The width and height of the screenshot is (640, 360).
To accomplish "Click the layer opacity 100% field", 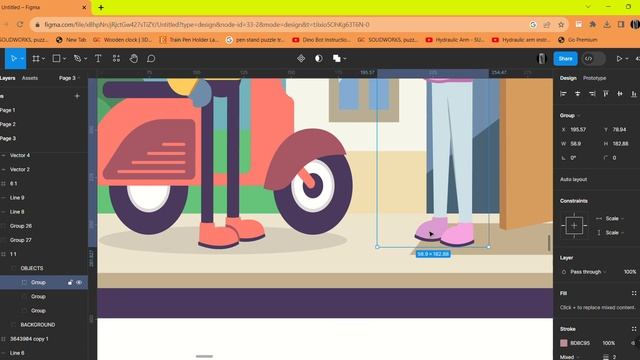I will (x=630, y=272).
